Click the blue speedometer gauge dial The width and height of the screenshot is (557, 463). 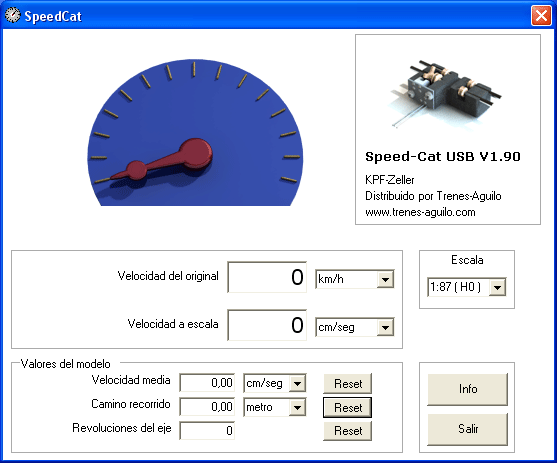[x=195, y=133]
